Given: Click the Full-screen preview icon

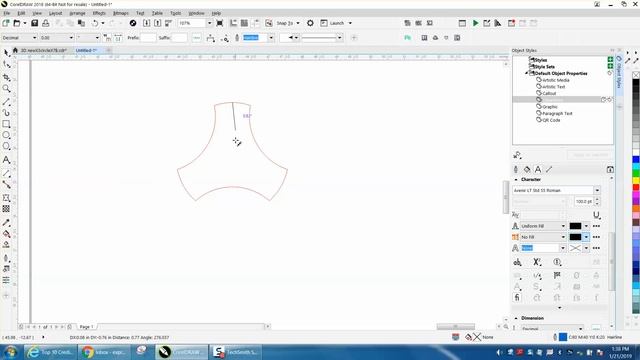Looking at the screenshot, I should click(220, 23).
